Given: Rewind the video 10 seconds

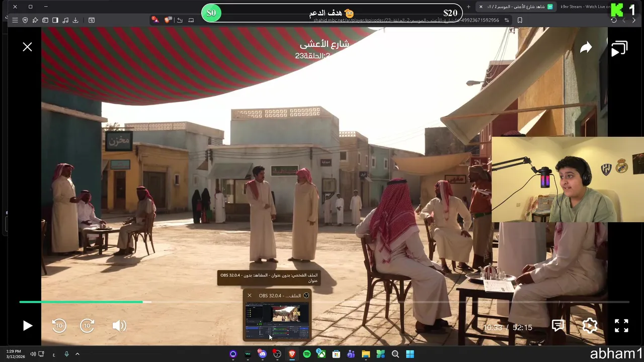Looking at the screenshot, I should click(x=59, y=326).
